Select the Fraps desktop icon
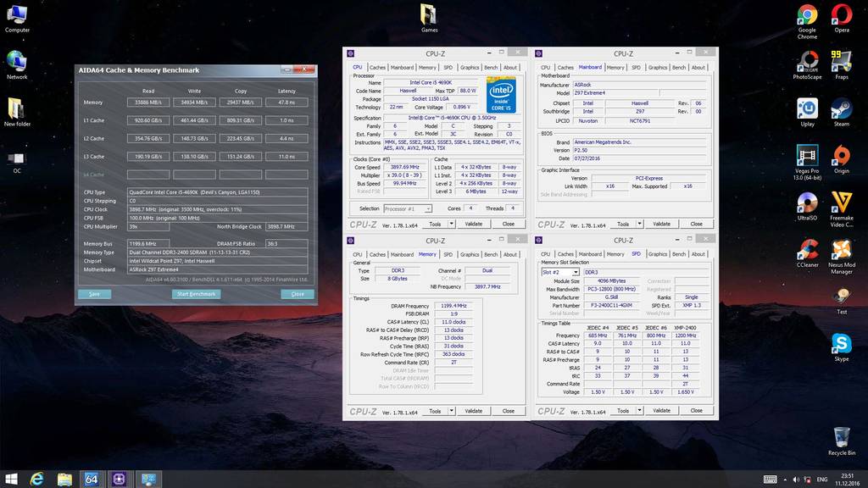868x488 pixels. pyautogui.click(x=842, y=65)
